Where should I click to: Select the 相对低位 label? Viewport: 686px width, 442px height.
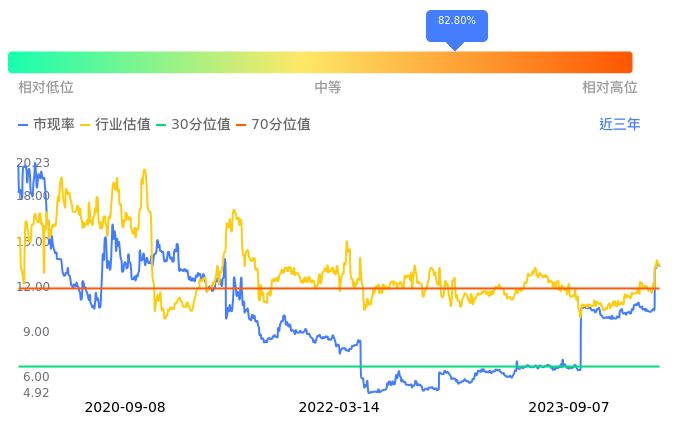46,88
